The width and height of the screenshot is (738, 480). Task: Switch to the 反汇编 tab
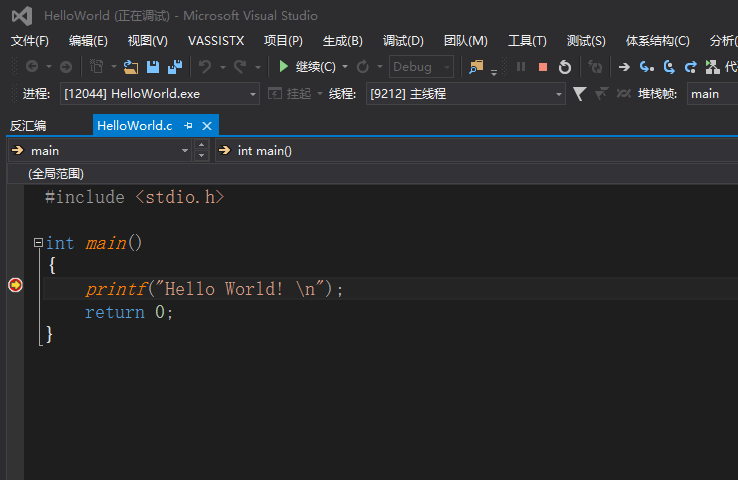click(x=28, y=126)
